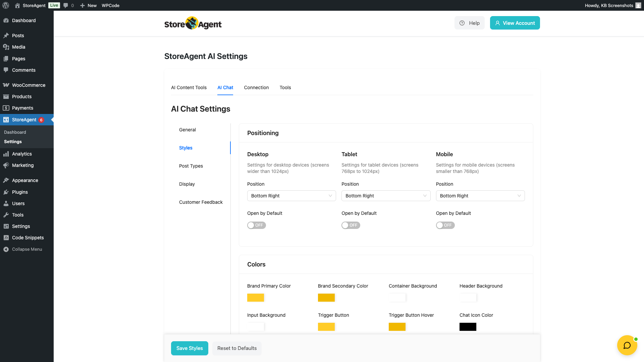Open the Tablet Position dropdown

pos(386,196)
